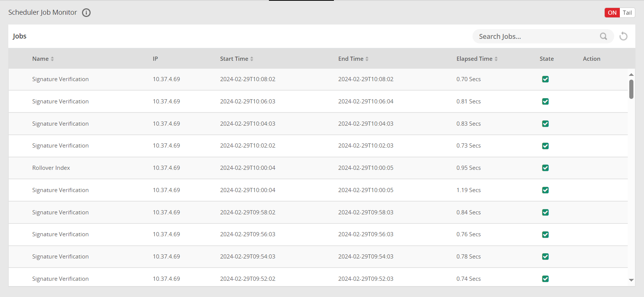Click Signature Verification job started 10:06:03
The image size is (644, 297).
click(60, 102)
